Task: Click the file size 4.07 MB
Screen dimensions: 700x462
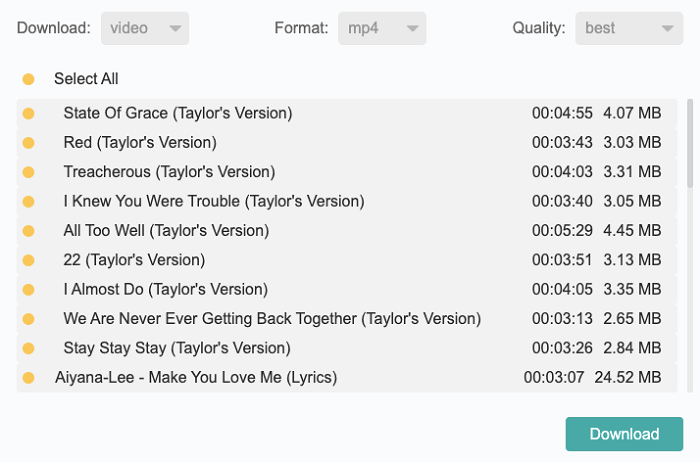Action: 632,113
